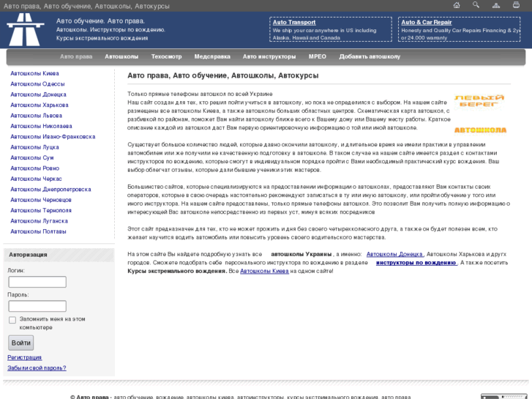Follow the Автошколы Киева link in the paragraph

(264, 272)
